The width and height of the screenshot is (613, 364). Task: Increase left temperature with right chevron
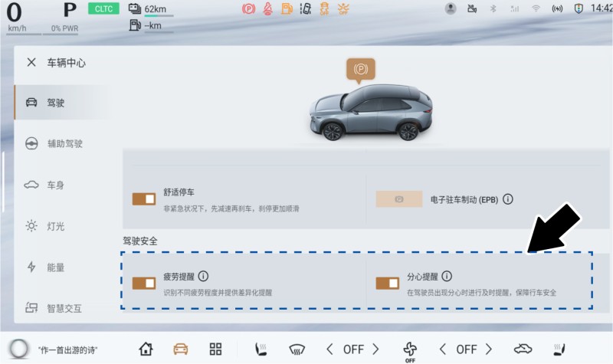coord(375,349)
